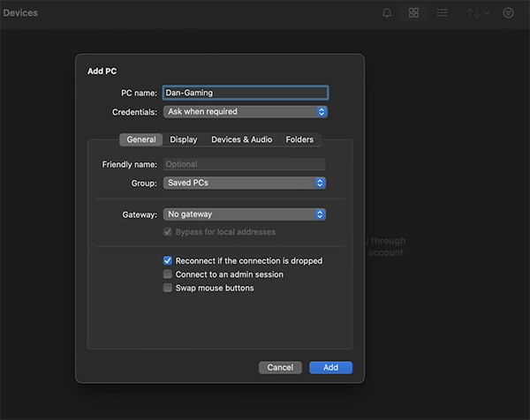This screenshot has height=420, width=530.
Task: Open sort order arrows menu
Action: (x=477, y=13)
